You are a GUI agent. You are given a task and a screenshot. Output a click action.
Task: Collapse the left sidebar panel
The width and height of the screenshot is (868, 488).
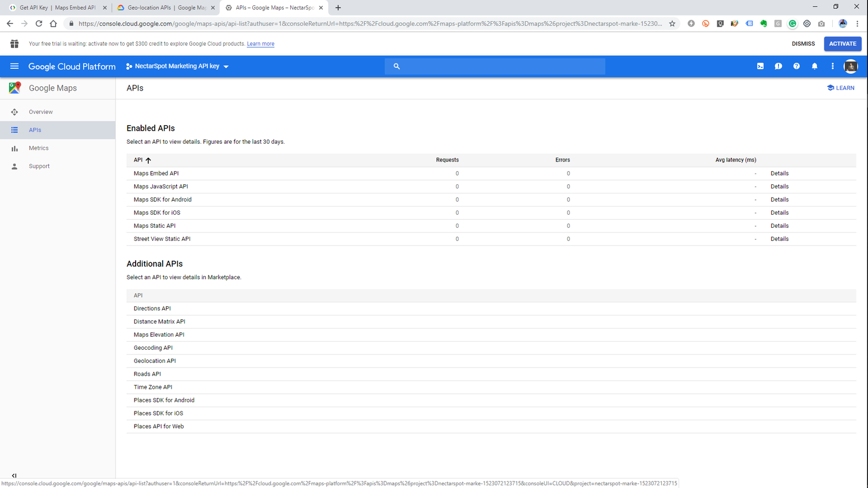coord(14,476)
